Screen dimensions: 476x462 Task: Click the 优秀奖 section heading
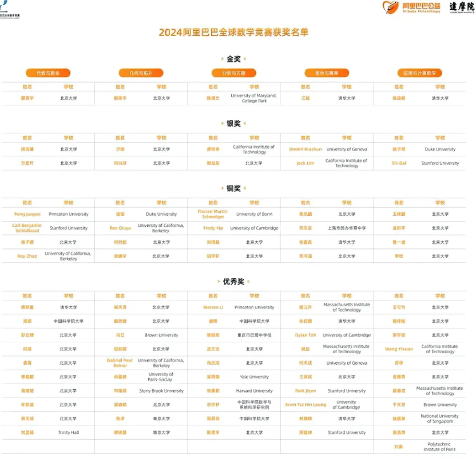(233, 282)
